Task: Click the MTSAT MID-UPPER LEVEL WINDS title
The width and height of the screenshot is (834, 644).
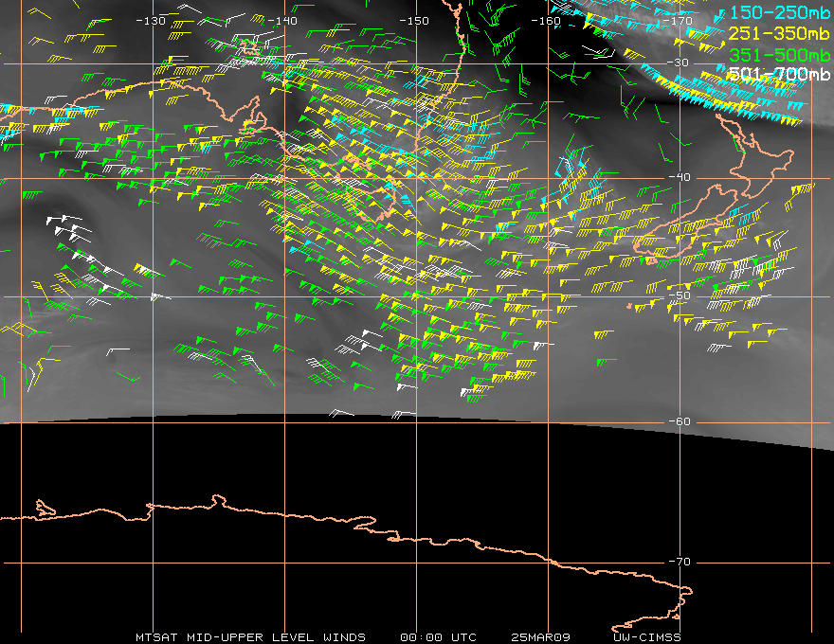Action: tap(250, 637)
